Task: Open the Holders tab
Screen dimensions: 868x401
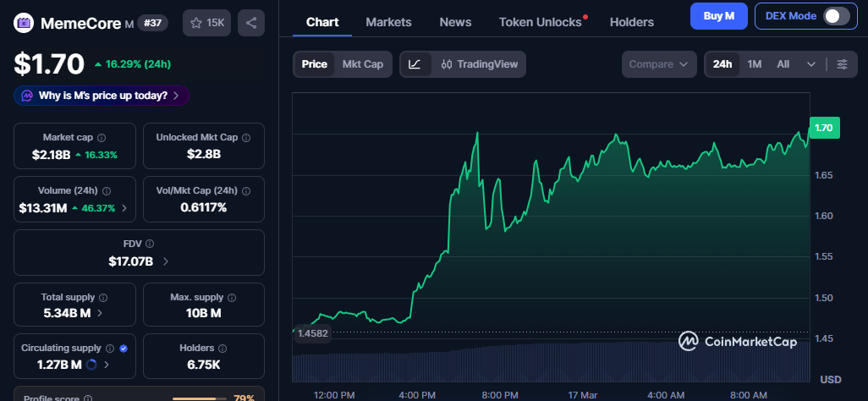Action: pos(632,22)
